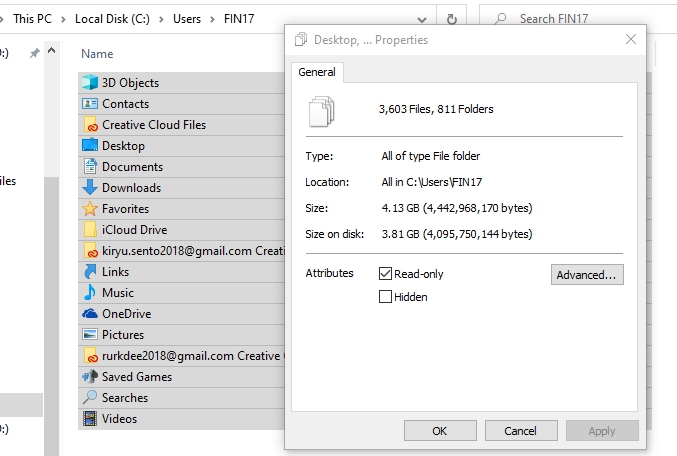Viewport: 677px width, 456px height.
Task: Open the Advanced attributes dialog
Action: tap(587, 275)
